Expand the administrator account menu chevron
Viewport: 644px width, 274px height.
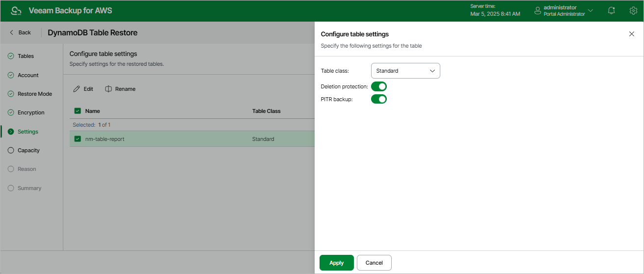[x=590, y=11]
